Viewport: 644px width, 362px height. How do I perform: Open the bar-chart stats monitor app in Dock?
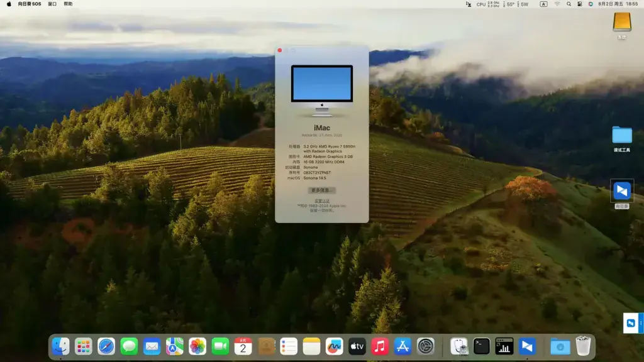(x=504, y=346)
